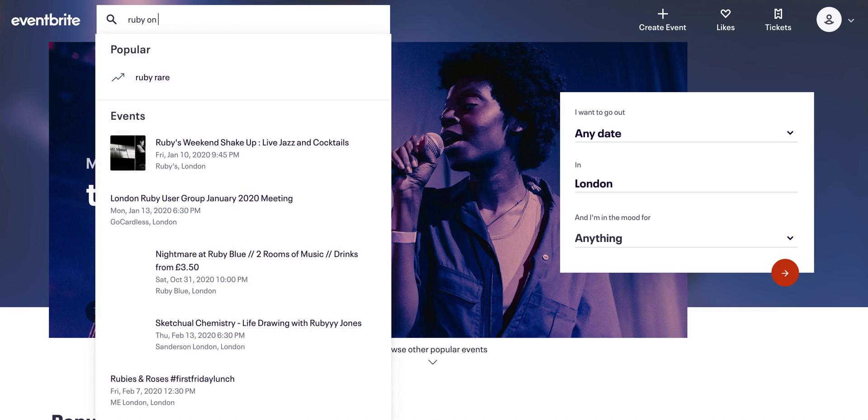Click the 'Tickets' label
This screenshot has height=420, width=868.
[778, 27]
